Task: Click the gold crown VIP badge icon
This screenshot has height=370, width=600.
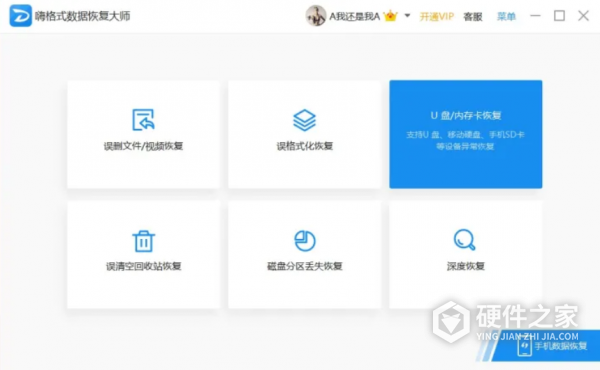Action: pyautogui.click(x=390, y=16)
